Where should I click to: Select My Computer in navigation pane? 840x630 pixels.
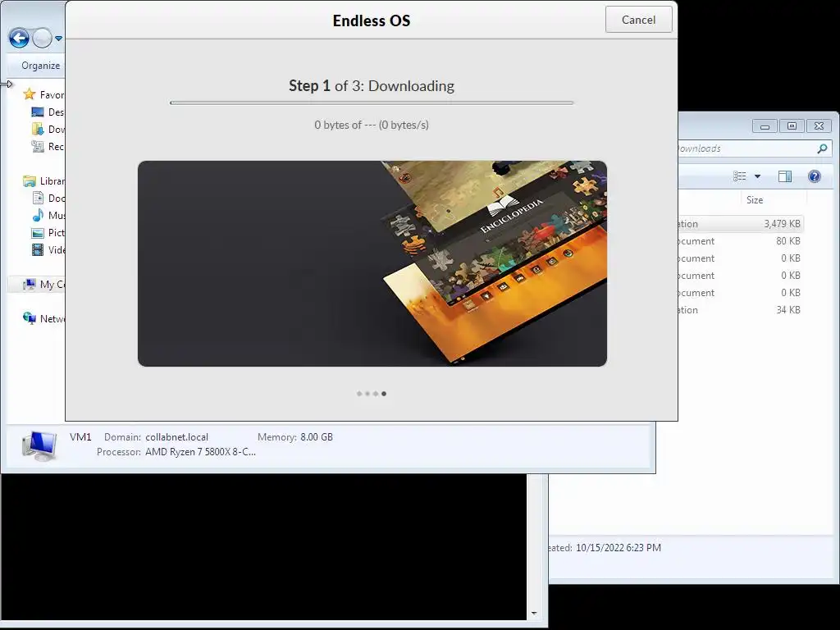click(43, 285)
